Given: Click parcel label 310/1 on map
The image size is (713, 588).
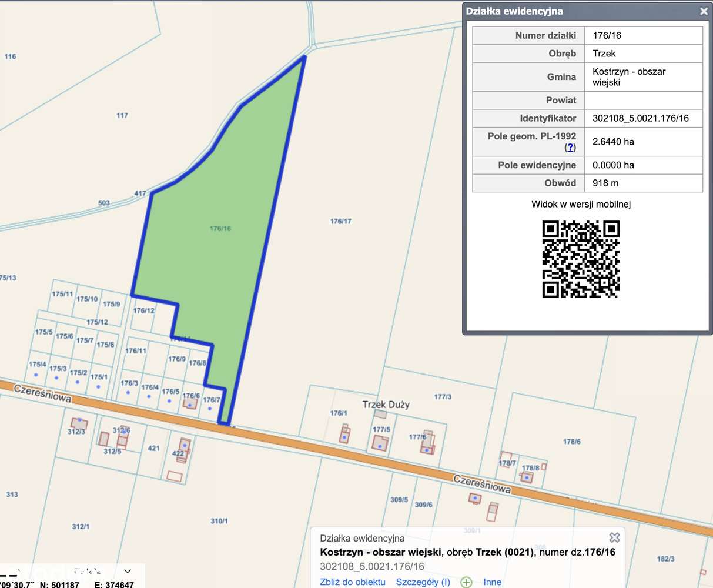Looking at the screenshot, I should [x=219, y=522].
